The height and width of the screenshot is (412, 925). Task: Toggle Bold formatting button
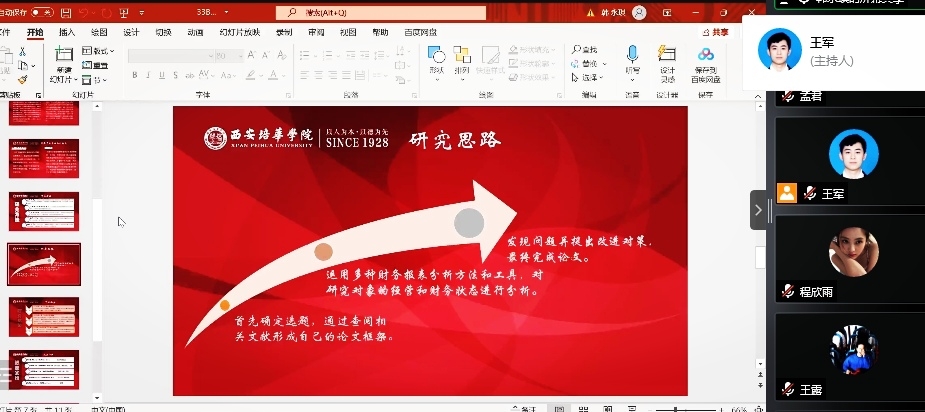(x=134, y=75)
